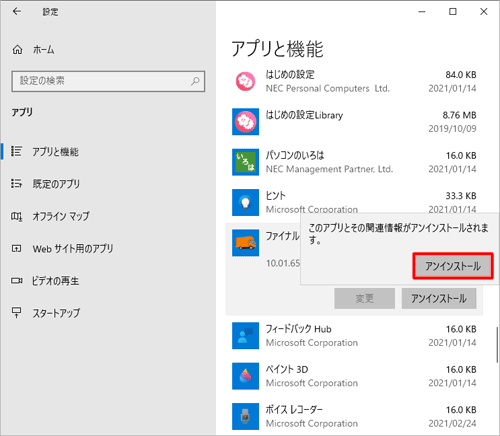Click the ペイント 3D icon

[245, 376]
